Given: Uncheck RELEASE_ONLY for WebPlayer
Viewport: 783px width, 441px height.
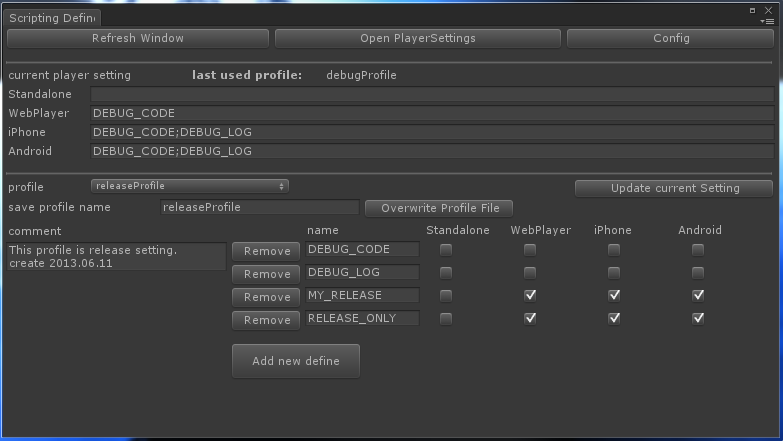Looking at the screenshot, I should click(x=530, y=319).
